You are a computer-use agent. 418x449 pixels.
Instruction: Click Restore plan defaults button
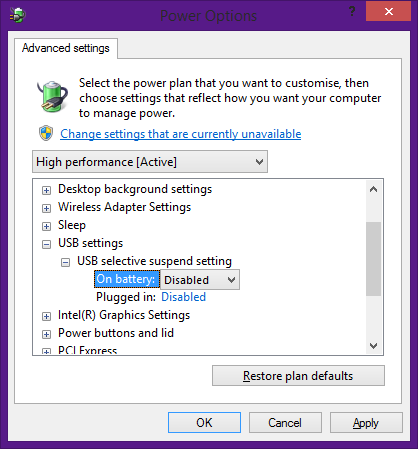(298, 376)
